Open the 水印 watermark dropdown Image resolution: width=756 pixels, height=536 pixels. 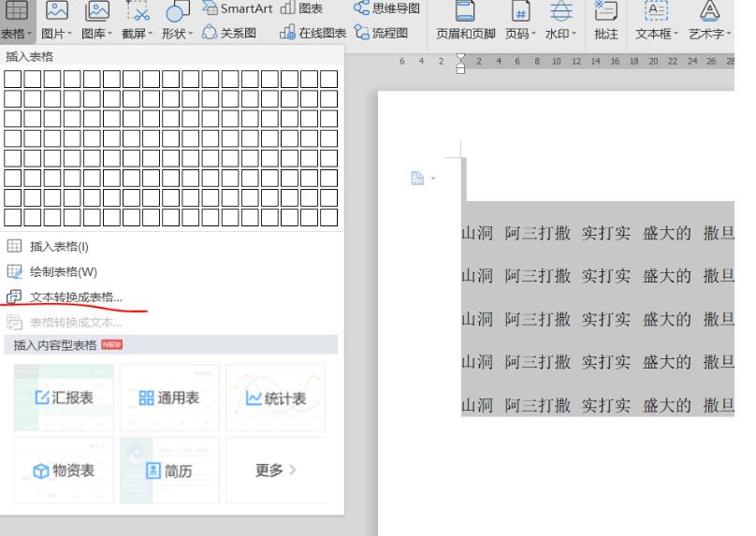click(560, 34)
